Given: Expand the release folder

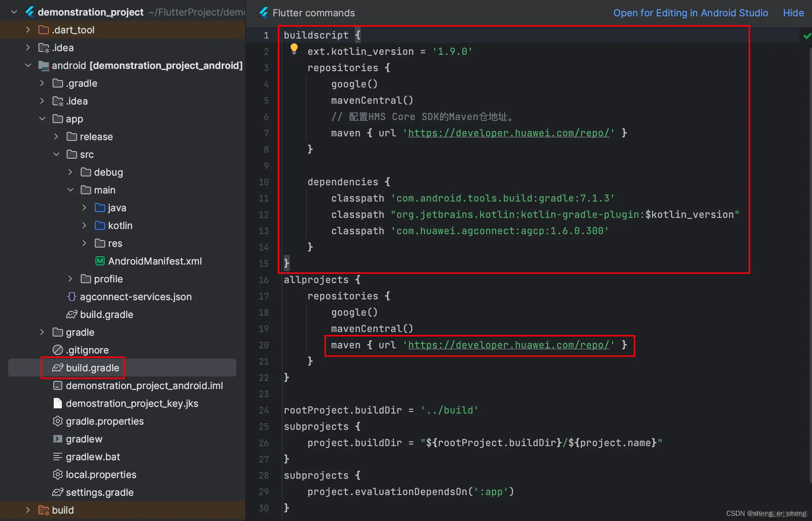Looking at the screenshot, I should click(x=56, y=136).
